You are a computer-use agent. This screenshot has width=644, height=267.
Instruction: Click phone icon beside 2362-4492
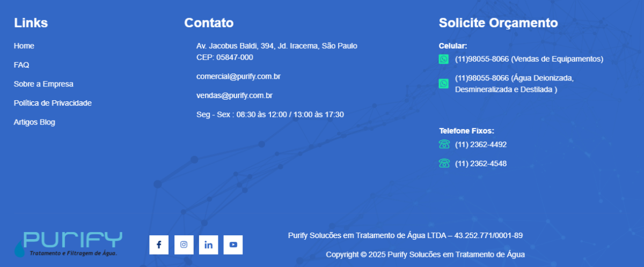[444, 144]
